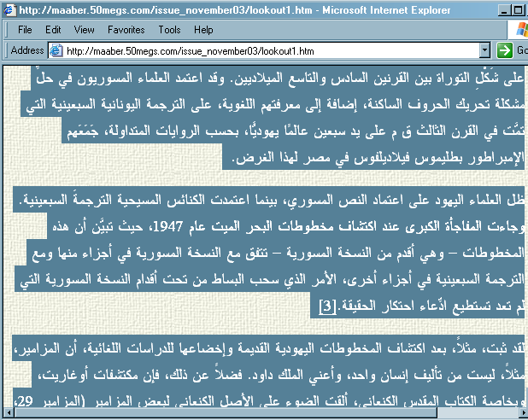Open the Tools menu
528x420 pixels.
169,30
